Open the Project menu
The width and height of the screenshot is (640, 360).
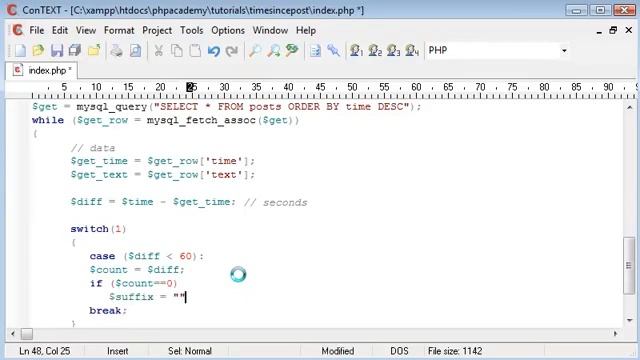point(157,31)
